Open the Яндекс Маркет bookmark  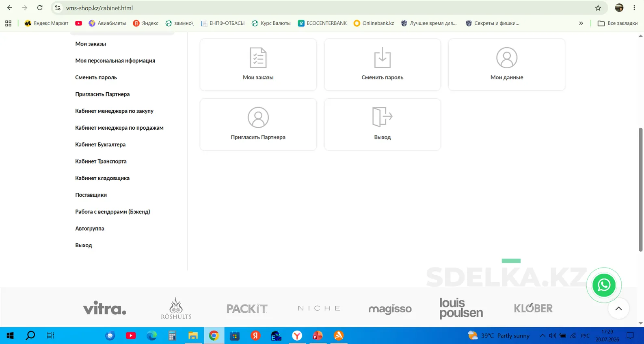[x=46, y=23]
